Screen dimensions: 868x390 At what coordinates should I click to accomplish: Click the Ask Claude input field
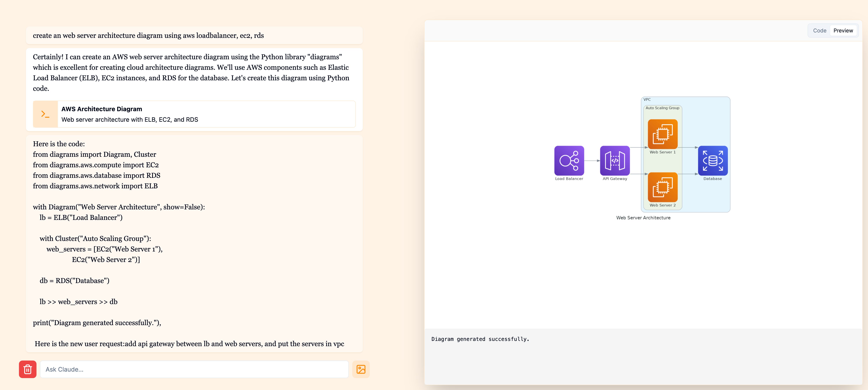[194, 369]
